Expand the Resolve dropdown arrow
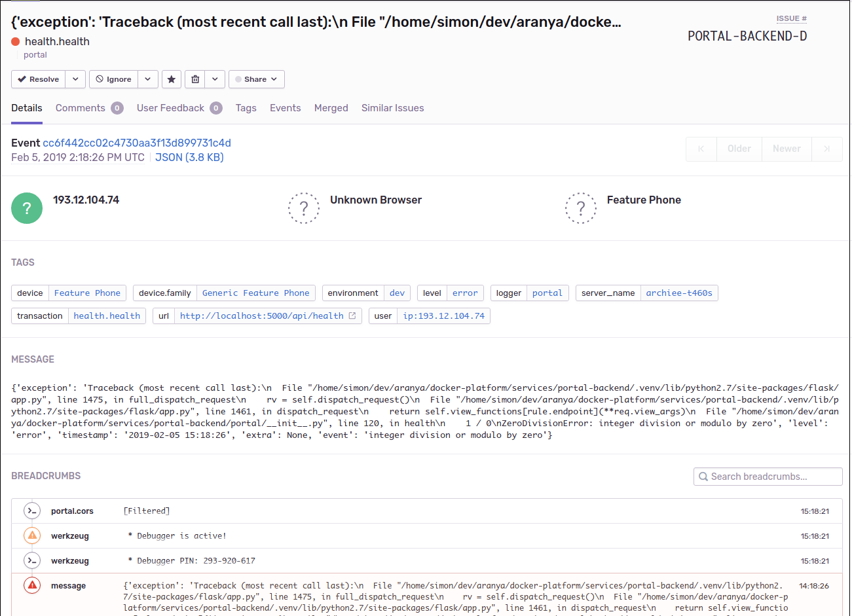The image size is (852, 616). (75, 79)
